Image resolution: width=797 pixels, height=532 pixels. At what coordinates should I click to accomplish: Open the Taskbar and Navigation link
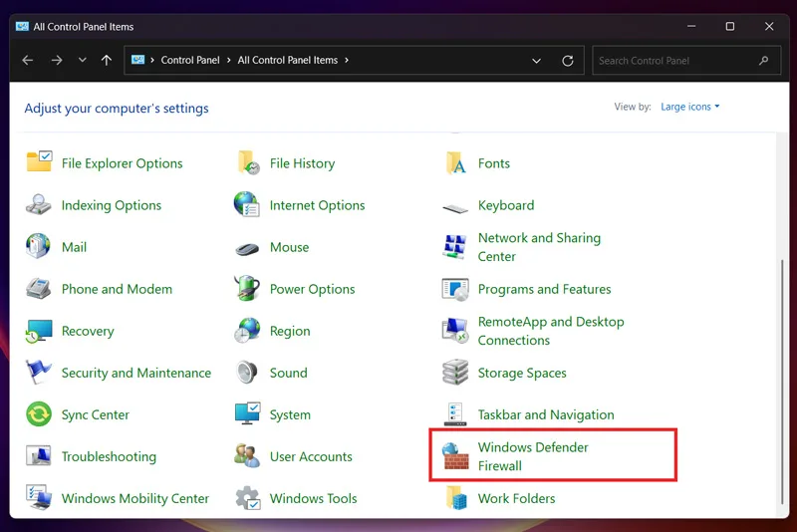(x=546, y=414)
